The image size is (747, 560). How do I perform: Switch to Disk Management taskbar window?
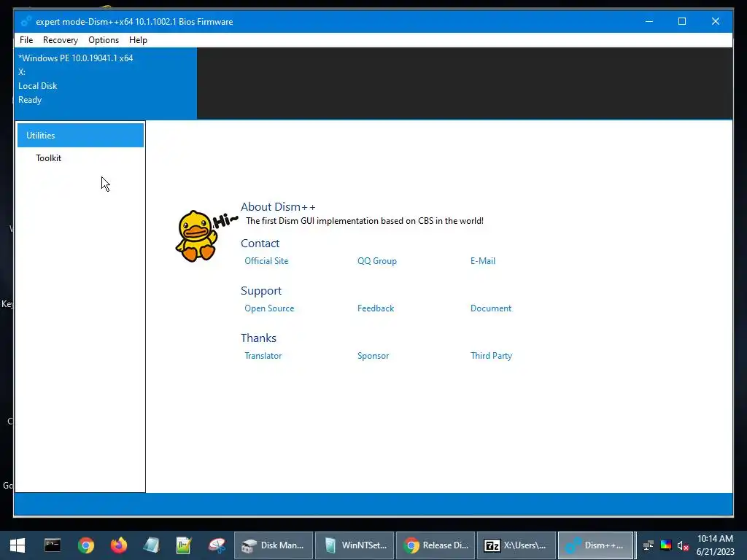pyautogui.click(x=274, y=545)
